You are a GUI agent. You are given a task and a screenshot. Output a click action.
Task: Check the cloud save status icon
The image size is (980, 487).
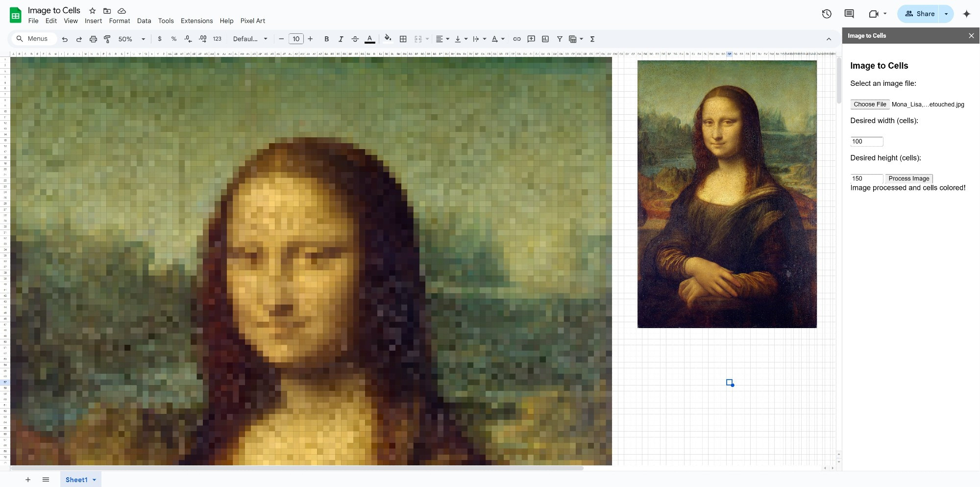[x=122, y=10]
